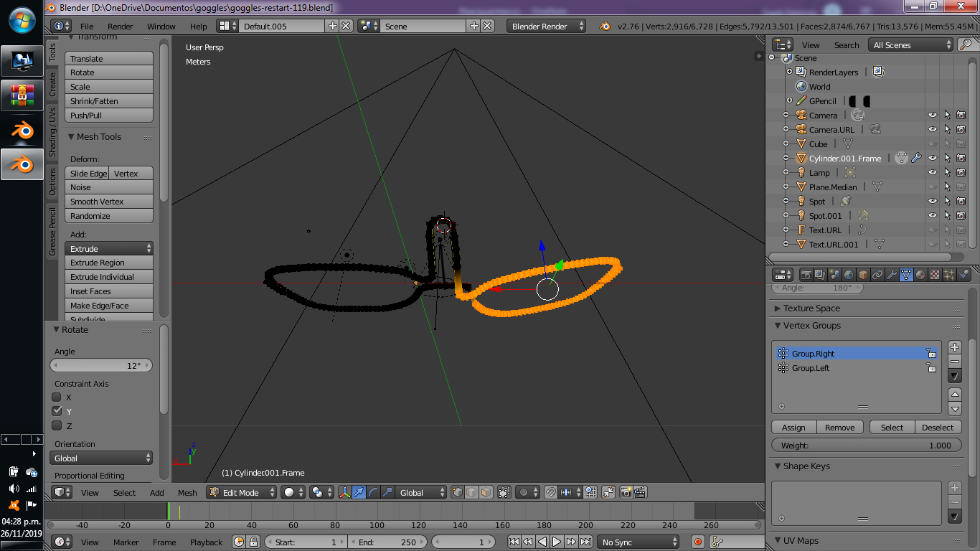The image size is (980, 551).
Task: Toggle the 3D manipulator widget icon
Action: pyautogui.click(x=345, y=492)
